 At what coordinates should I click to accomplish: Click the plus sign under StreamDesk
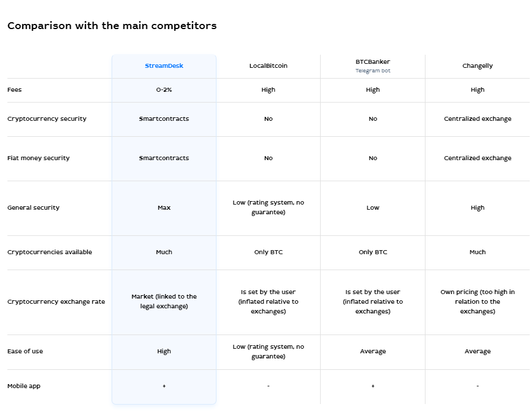164,386
